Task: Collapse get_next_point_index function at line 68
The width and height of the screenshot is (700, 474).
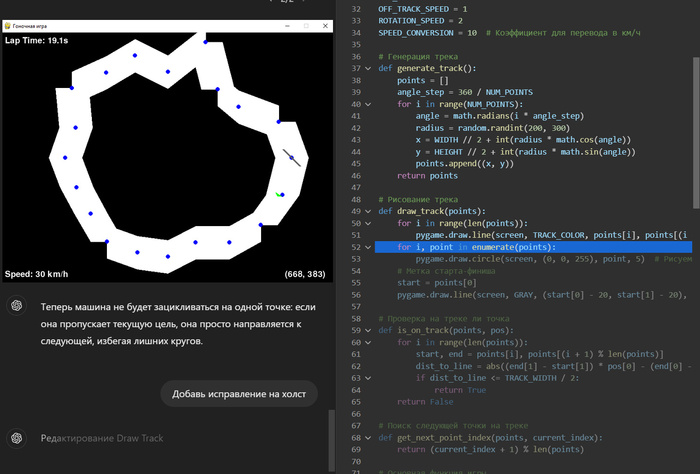Action: pos(367,437)
